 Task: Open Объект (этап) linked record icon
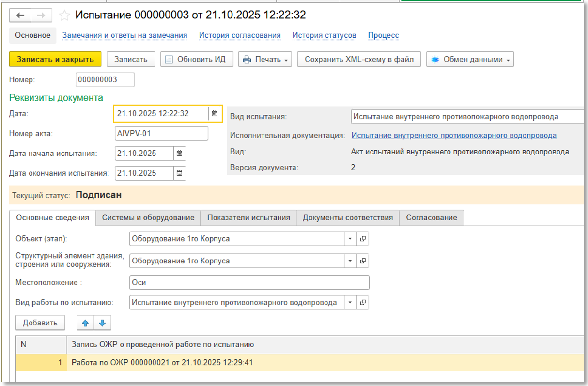(x=363, y=239)
